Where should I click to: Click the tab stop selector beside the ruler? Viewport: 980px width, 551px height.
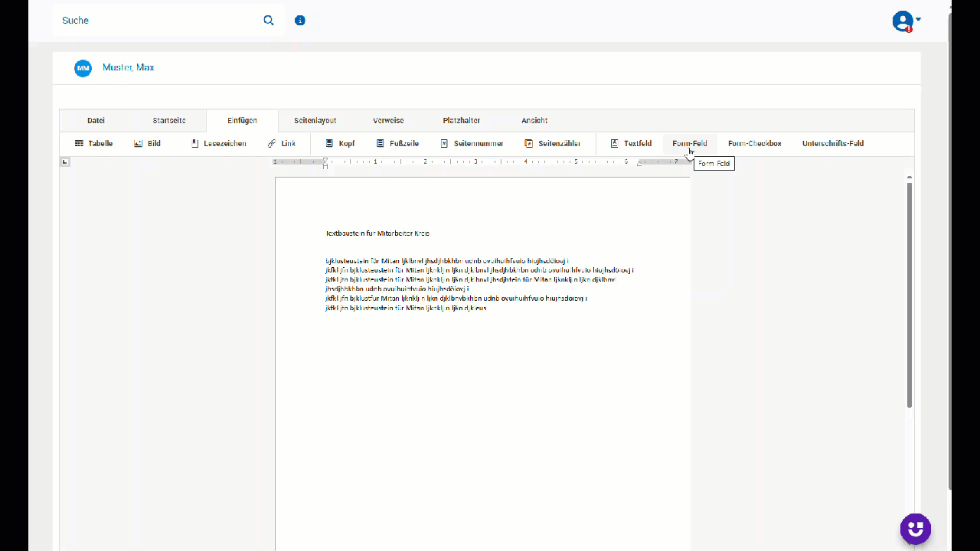(65, 161)
